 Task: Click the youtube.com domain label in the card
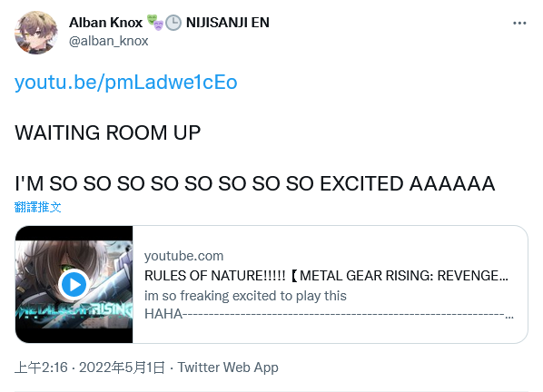point(184,256)
